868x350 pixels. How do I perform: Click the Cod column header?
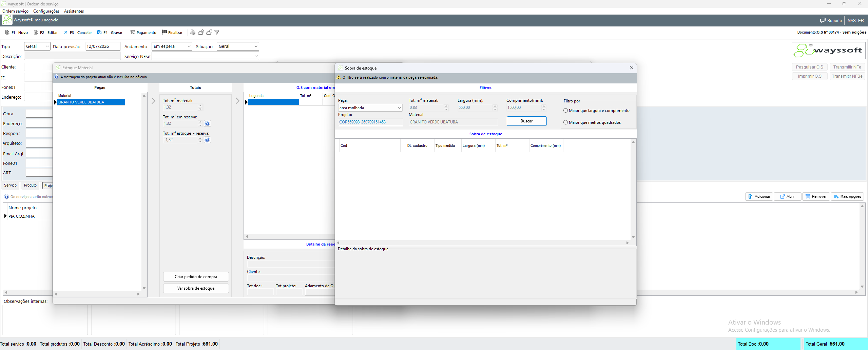pos(370,145)
